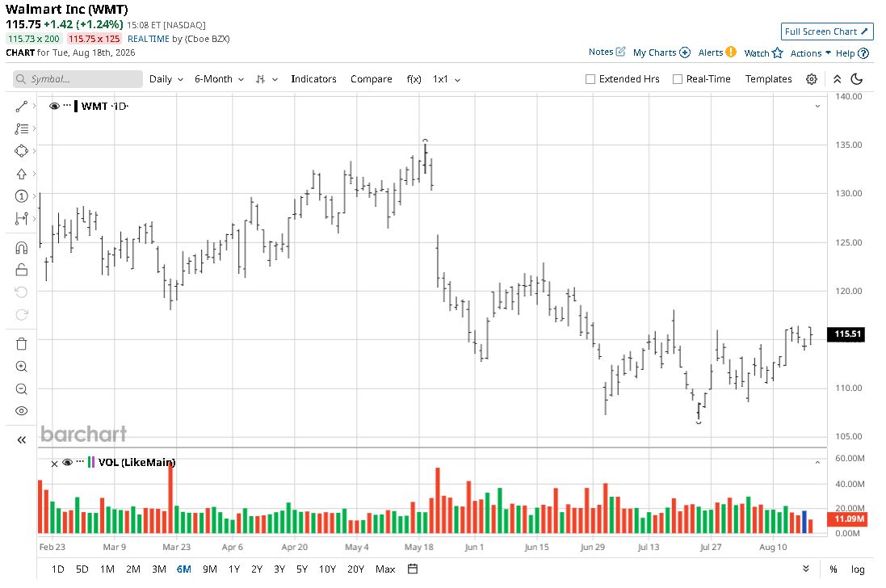The image size is (886, 588).
Task: Collapse the left drawing toolbar
Action: click(22, 439)
